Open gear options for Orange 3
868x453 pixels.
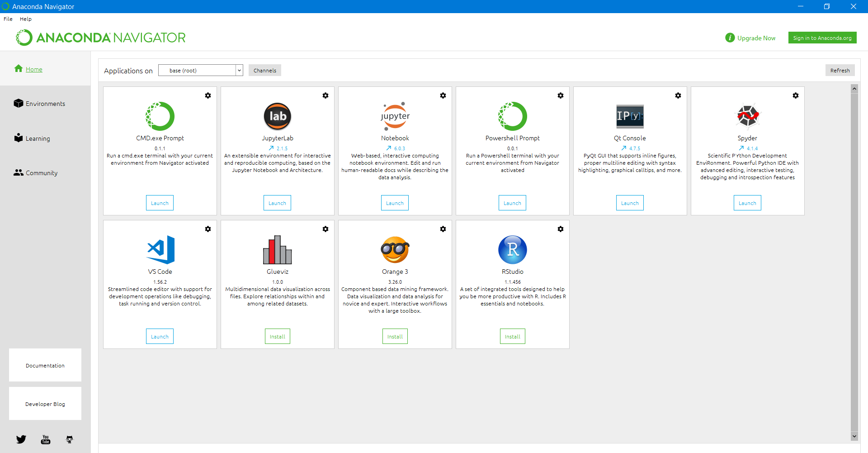pos(443,229)
